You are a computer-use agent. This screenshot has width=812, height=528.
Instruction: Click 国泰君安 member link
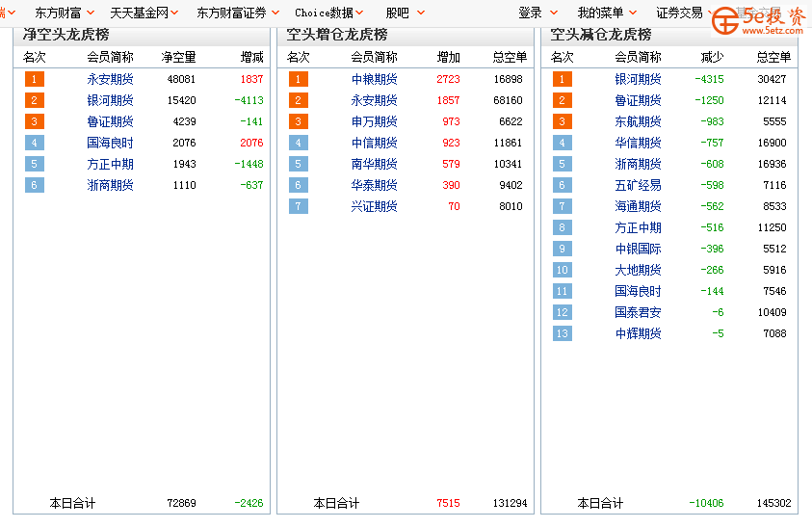coord(638,313)
